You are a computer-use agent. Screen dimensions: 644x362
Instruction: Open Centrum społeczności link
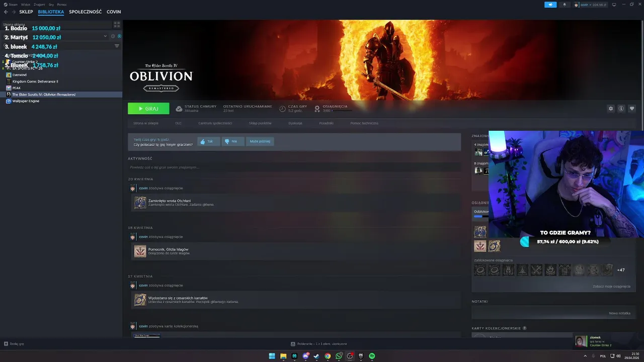(215, 123)
